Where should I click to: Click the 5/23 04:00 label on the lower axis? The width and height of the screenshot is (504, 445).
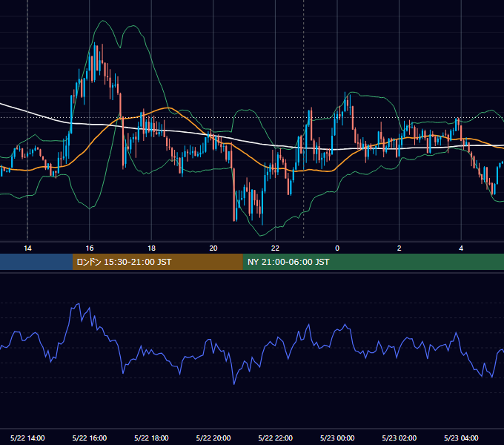(461, 438)
